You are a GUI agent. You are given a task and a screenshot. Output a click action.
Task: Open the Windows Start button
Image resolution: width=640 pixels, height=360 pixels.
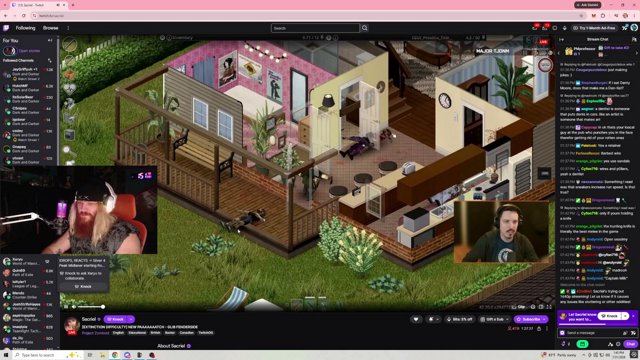point(6,355)
